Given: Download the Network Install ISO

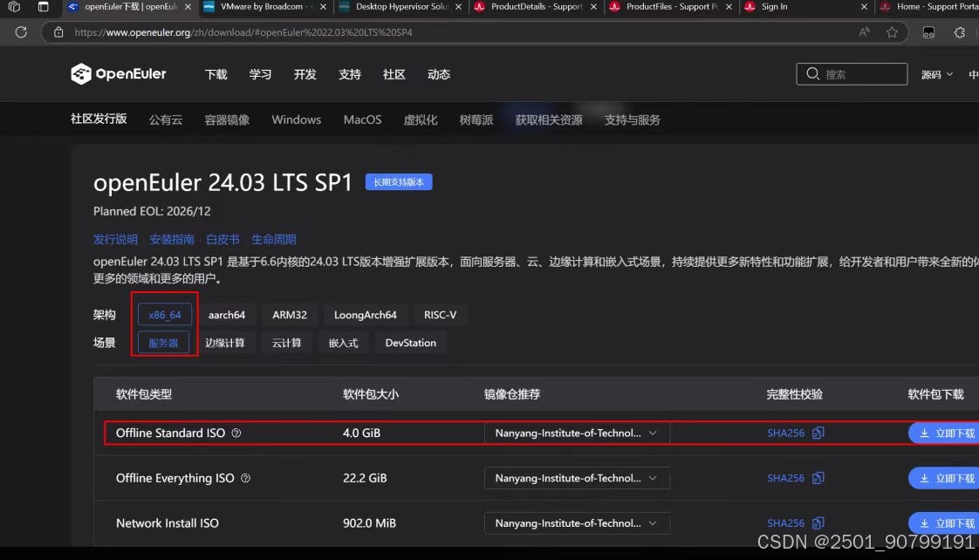Looking at the screenshot, I should (x=944, y=523).
